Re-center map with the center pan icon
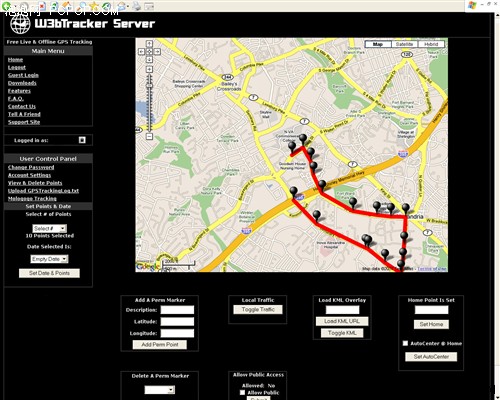500x400 pixels. (149, 52)
